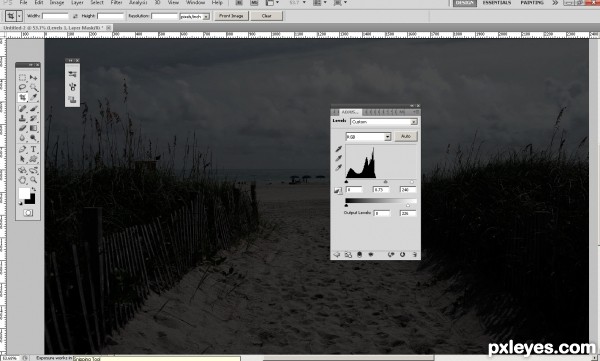Viewport: 600px width, 361px height.
Task: Return to the adjustment list arrow
Action: coord(337,255)
